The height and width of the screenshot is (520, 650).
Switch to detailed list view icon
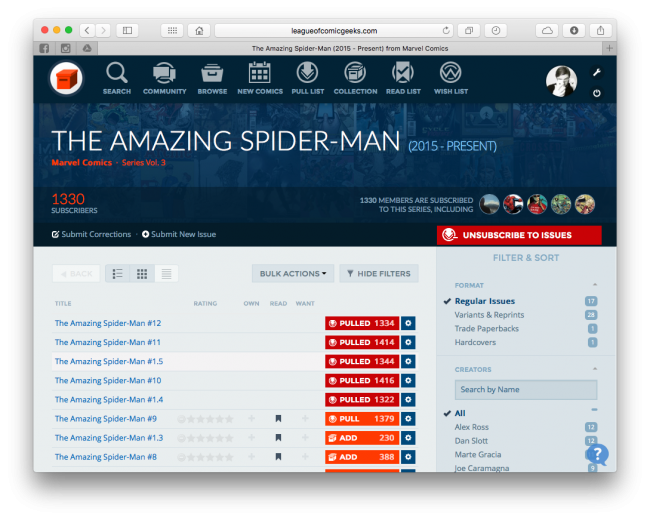point(118,274)
